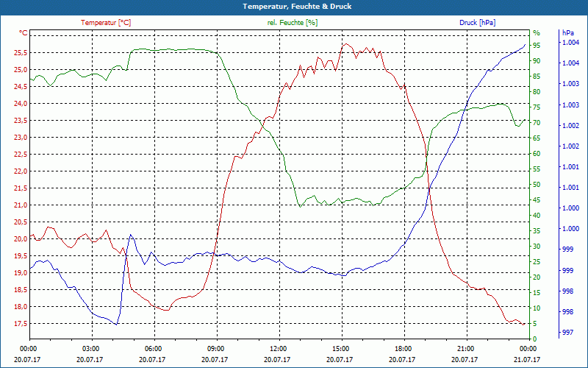Click the '18,5' temperature axis value
The image size is (588, 368).
point(21,289)
